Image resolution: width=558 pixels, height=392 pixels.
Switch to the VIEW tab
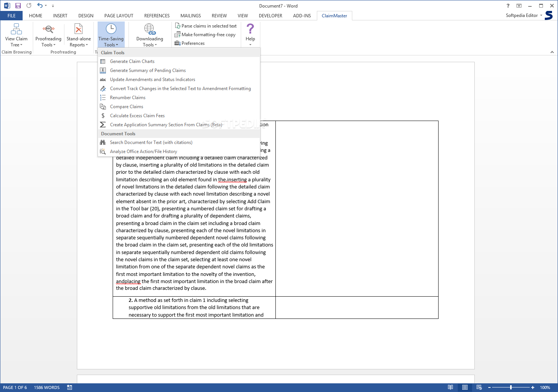point(243,16)
